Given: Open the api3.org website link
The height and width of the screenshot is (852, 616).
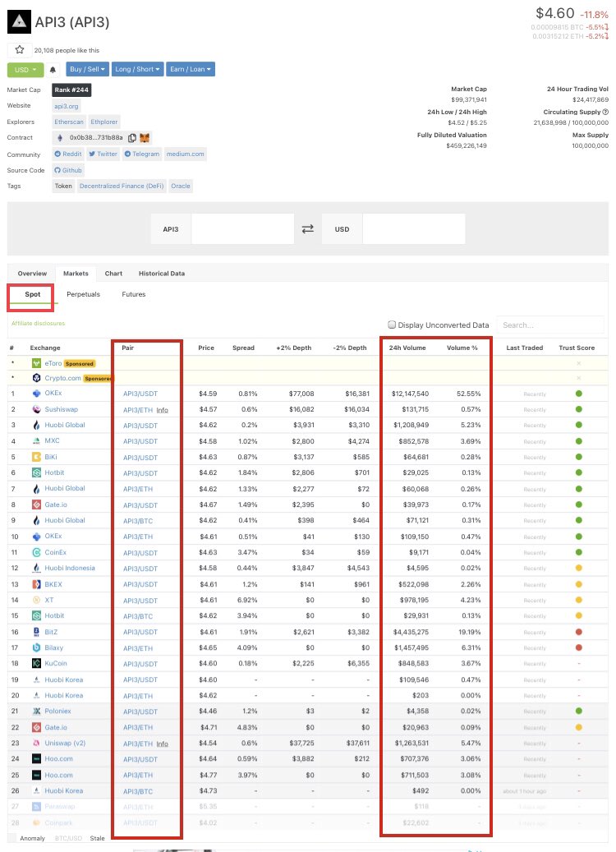Looking at the screenshot, I should pyautogui.click(x=67, y=106).
